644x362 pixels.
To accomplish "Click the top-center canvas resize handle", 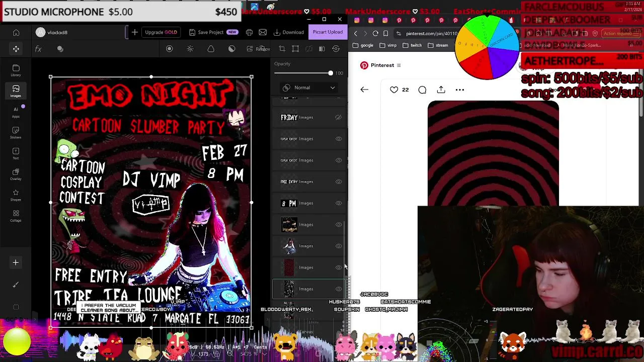I will click(x=151, y=77).
